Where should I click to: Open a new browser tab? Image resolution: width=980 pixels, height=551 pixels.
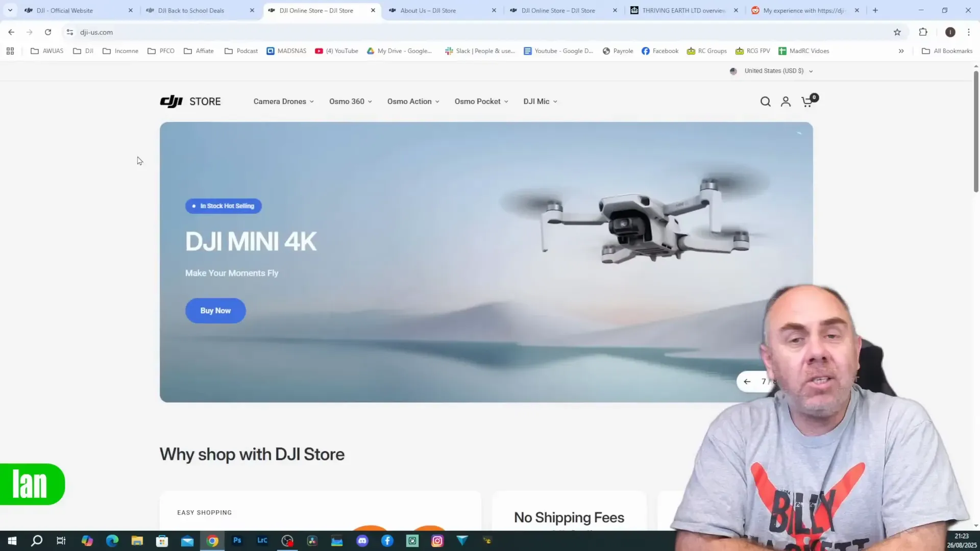coord(875,10)
